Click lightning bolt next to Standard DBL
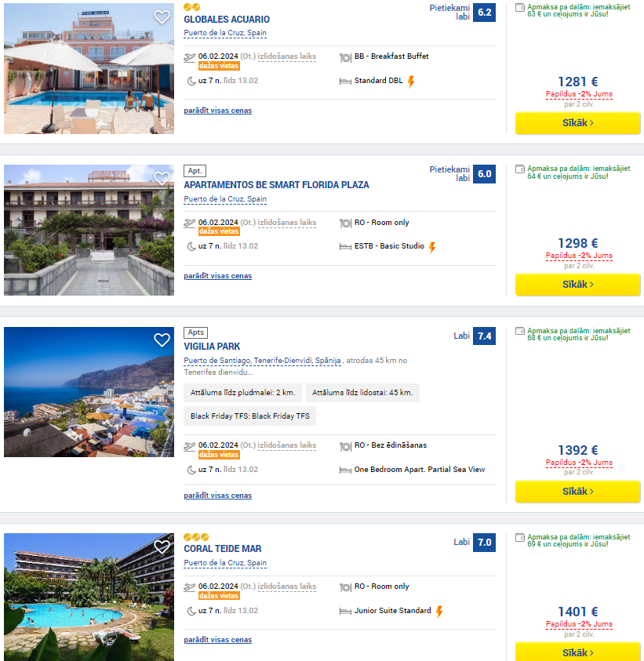 click(x=411, y=82)
